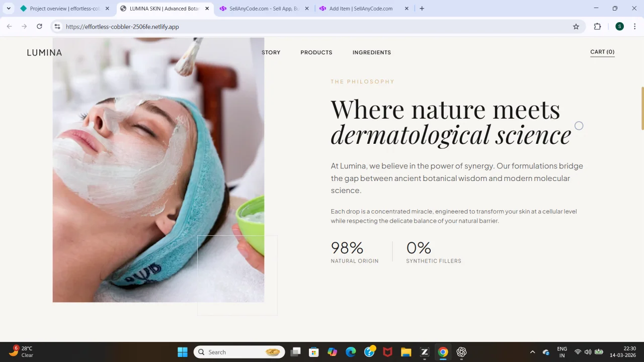Switch to Google Chrome in taskbar
644x362 pixels.
click(443, 352)
